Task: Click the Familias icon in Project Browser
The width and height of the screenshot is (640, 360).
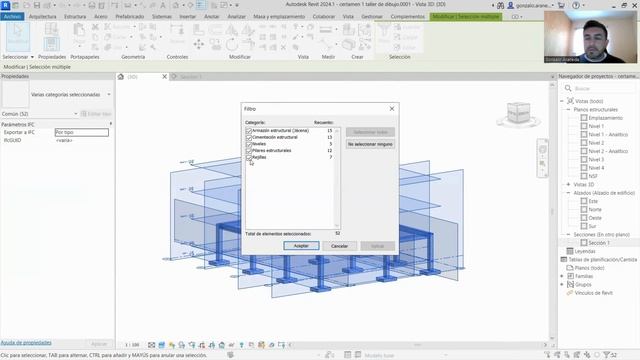Action: (x=571, y=276)
